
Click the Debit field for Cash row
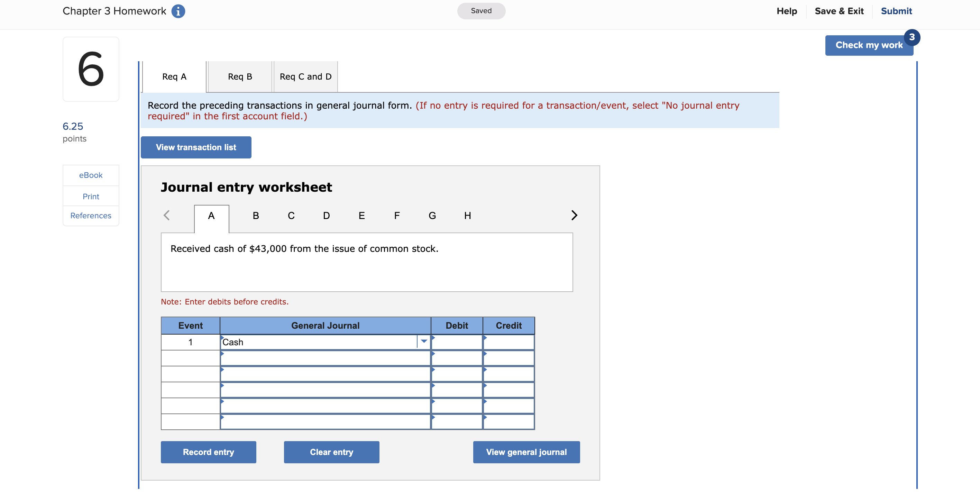click(457, 342)
